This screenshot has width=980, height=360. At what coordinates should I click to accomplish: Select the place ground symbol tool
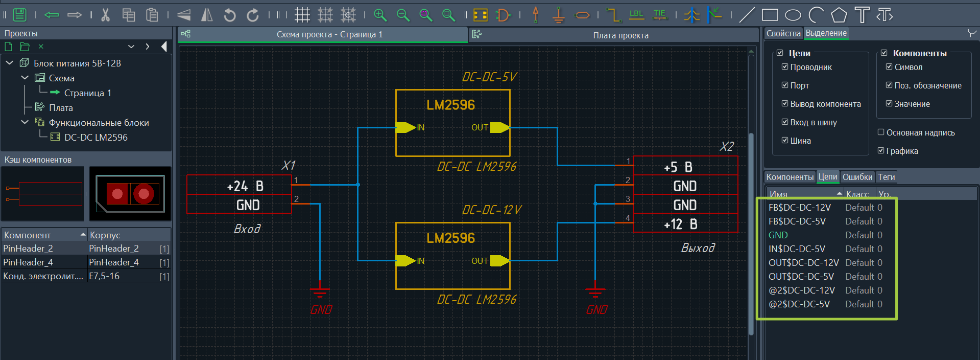coord(558,15)
